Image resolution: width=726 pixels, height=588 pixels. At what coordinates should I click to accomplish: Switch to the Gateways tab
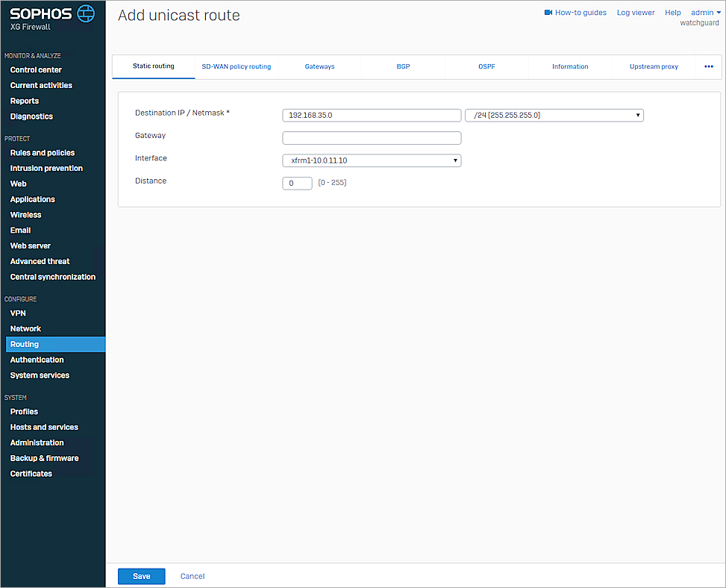pos(319,66)
